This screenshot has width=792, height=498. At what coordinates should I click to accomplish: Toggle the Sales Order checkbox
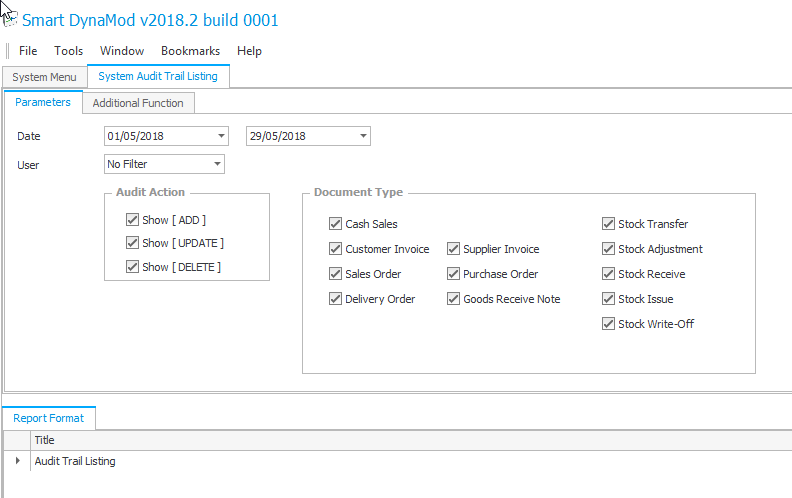335,274
